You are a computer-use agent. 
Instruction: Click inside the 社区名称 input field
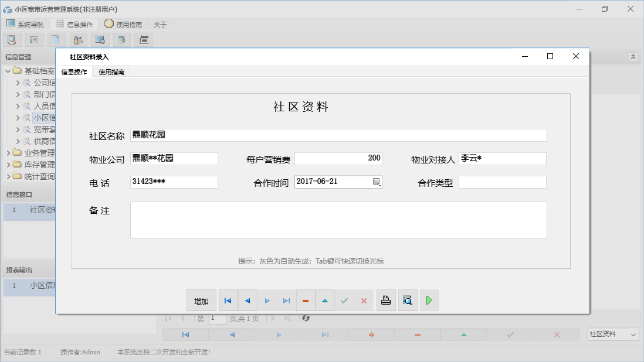coord(293,135)
